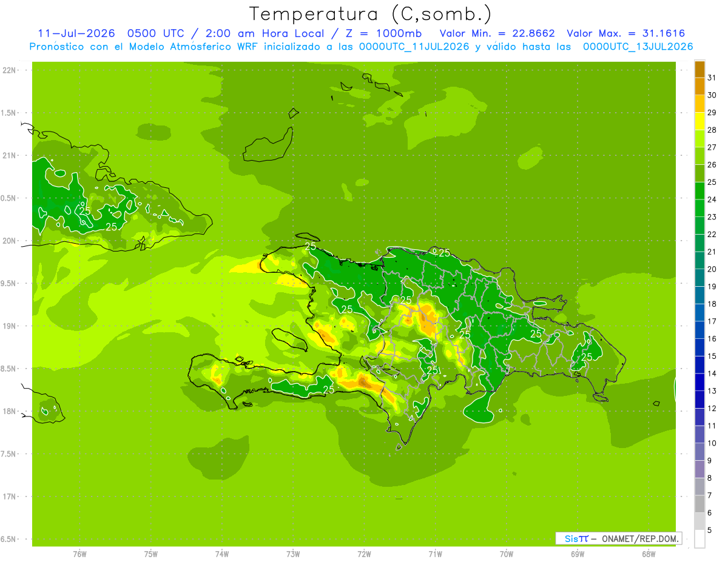Click the "Valor Max. = 31.1616" readout
The width and height of the screenshot is (728, 562).
click(x=627, y=33)
